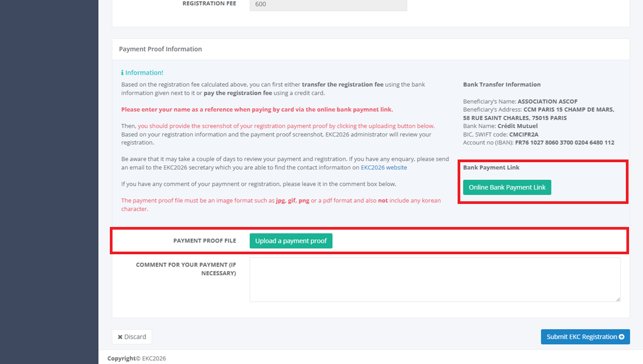Click the Payment Proof Information panel header
This screenshot has width=643, height=364.
[160, 49]
